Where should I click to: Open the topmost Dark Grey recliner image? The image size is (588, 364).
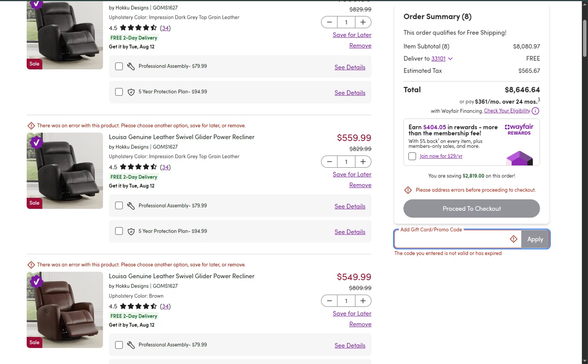(65, 35)
